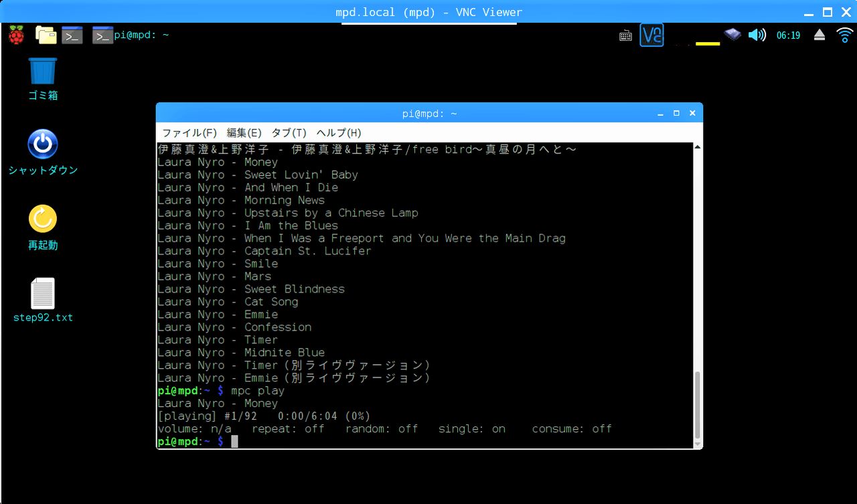Open the VNC server tray icon
The height and width of the screenshot is (504, 857).
click(651, 35)
